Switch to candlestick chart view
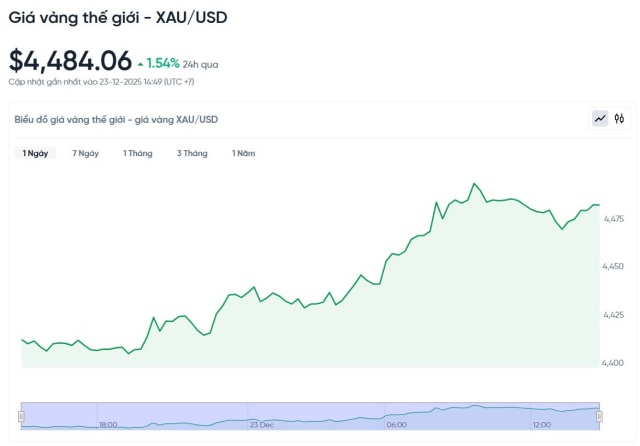 (619, 119)
